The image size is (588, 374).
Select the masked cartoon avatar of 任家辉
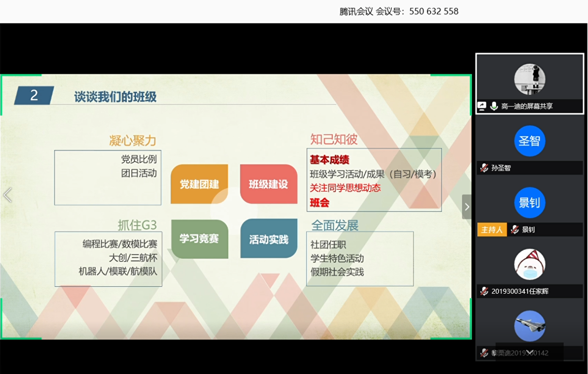tap(529, 264)
